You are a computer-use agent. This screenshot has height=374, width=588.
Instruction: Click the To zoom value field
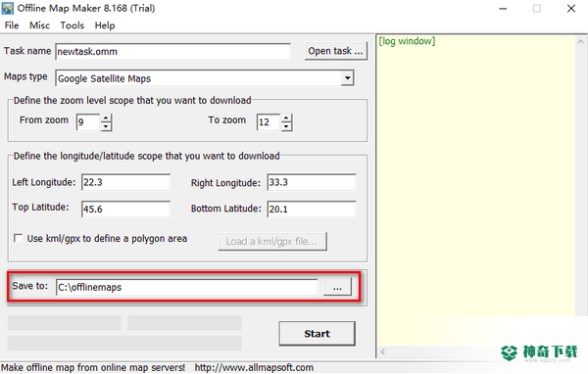[x=269, y=122]
